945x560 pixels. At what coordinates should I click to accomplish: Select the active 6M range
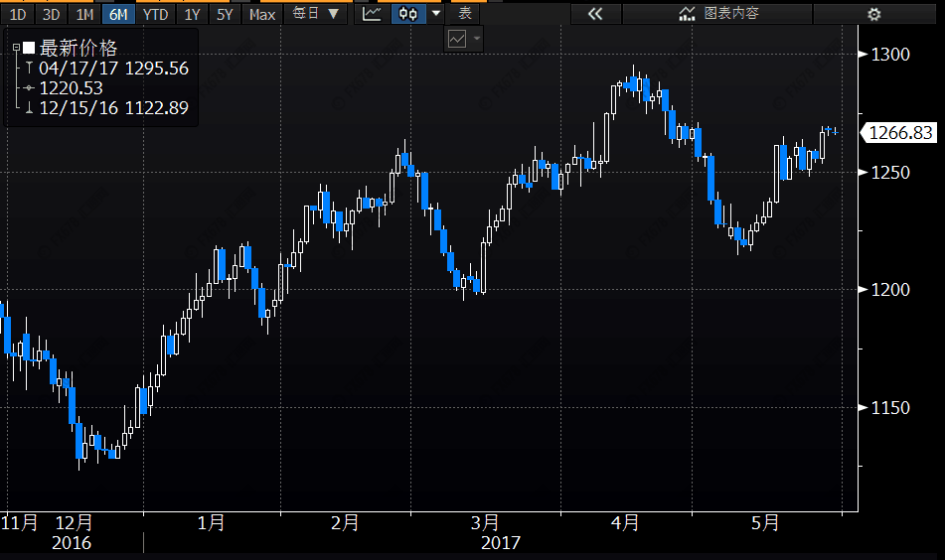tap(118, 14)
